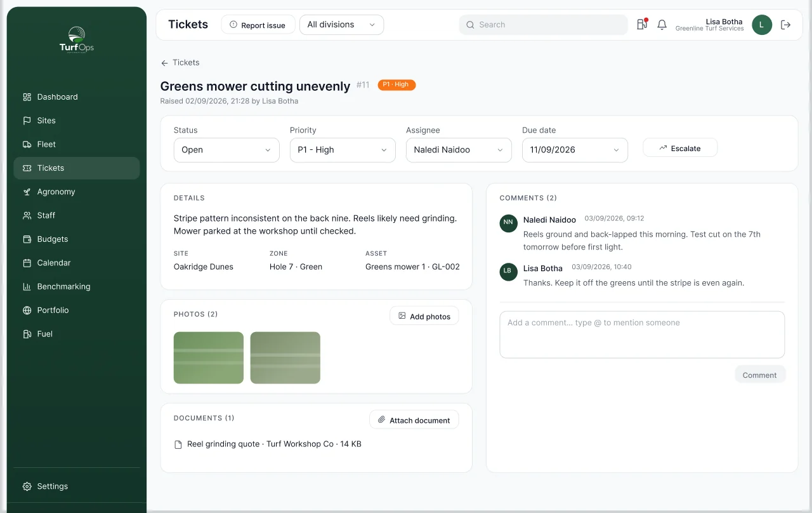Open Settings at sidebar bottom
Viewport: 812px width, 513px height.
click(x=76, y=486)
